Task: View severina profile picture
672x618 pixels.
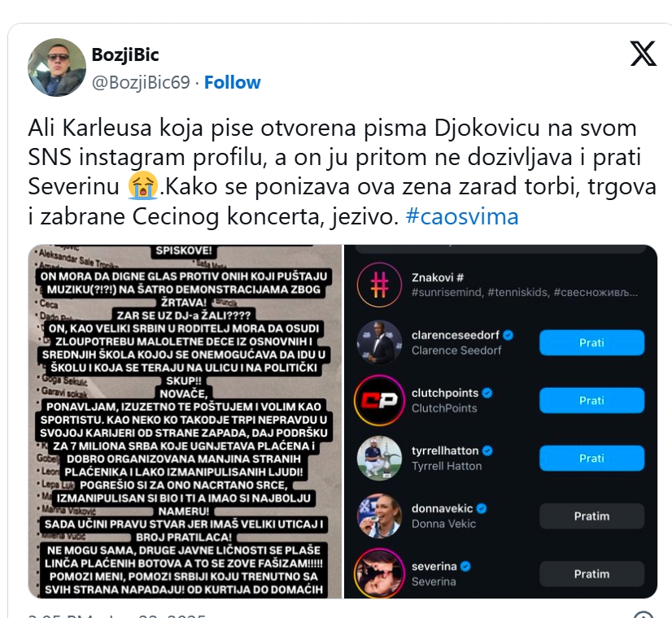Action: click(x=379, y=573)
